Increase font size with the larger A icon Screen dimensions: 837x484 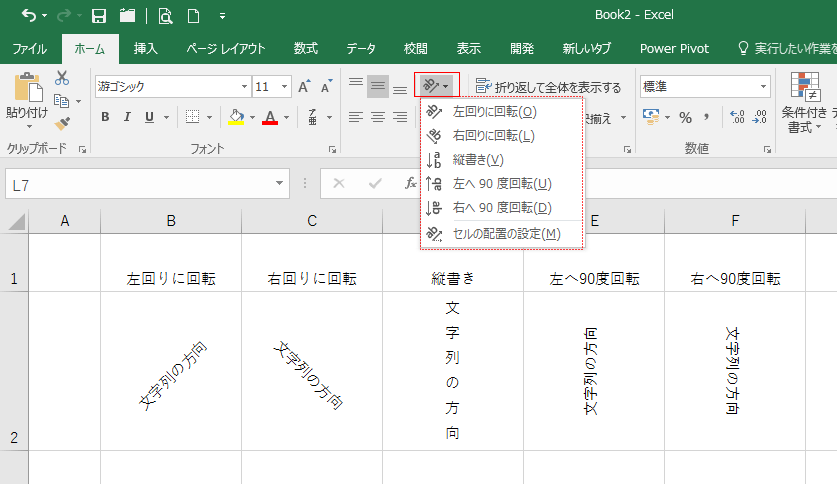point(304,87)
